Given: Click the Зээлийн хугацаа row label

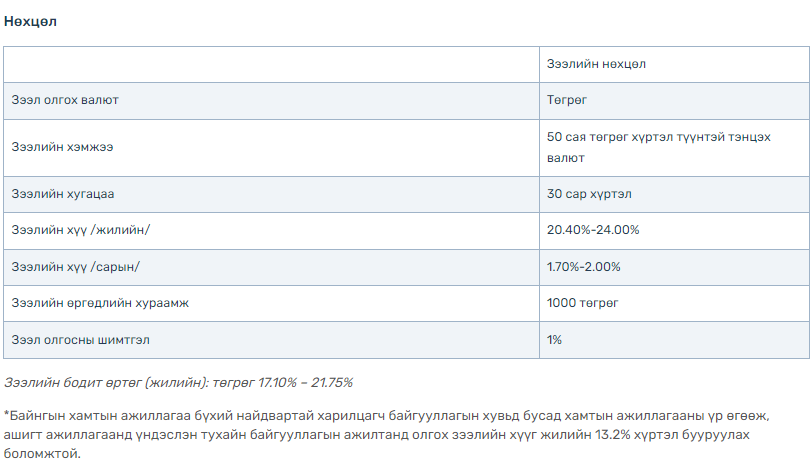Looking at the screenshot, I should (63, 194).
